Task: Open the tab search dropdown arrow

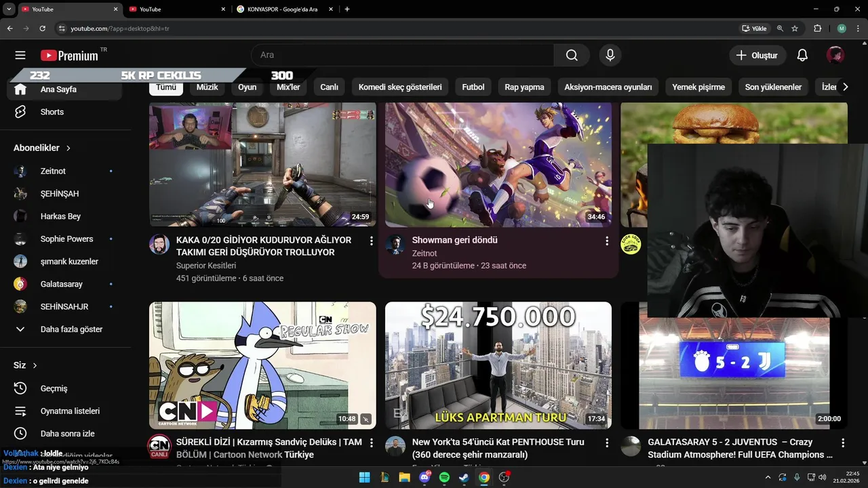Action: 9,9
